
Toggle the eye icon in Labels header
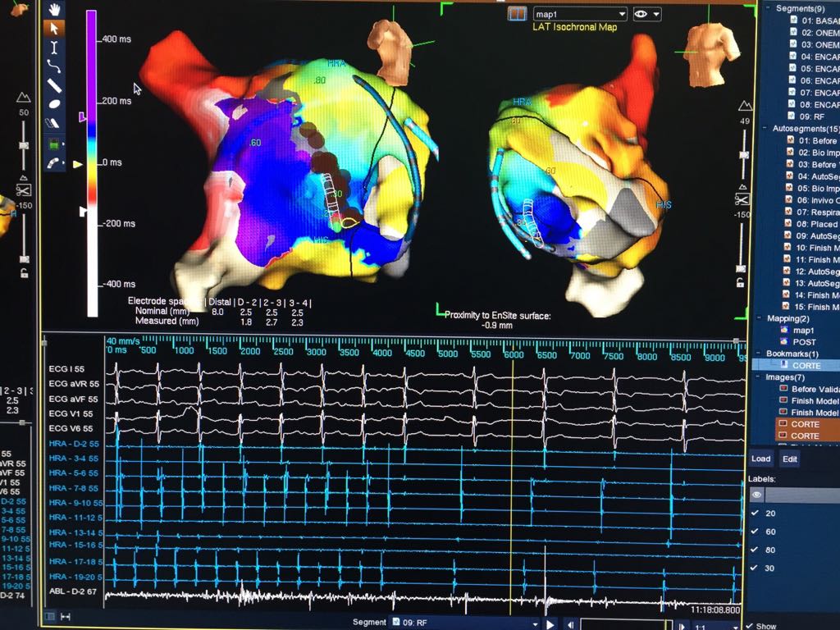click(757, 495)
